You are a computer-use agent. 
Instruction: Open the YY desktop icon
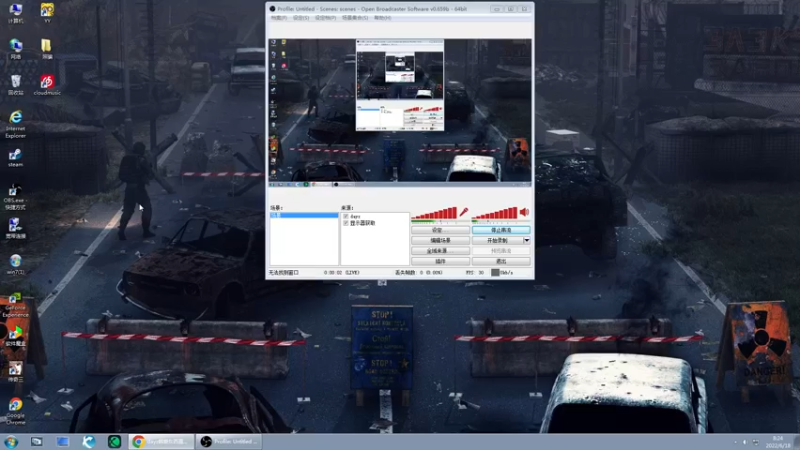coord(47,13)
